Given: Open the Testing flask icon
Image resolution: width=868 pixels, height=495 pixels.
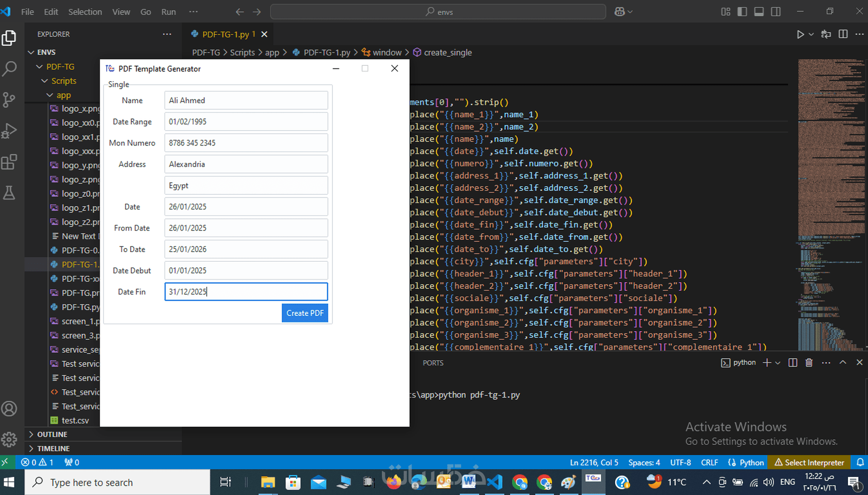Looking at the screenshot, I should pos(9,193).
